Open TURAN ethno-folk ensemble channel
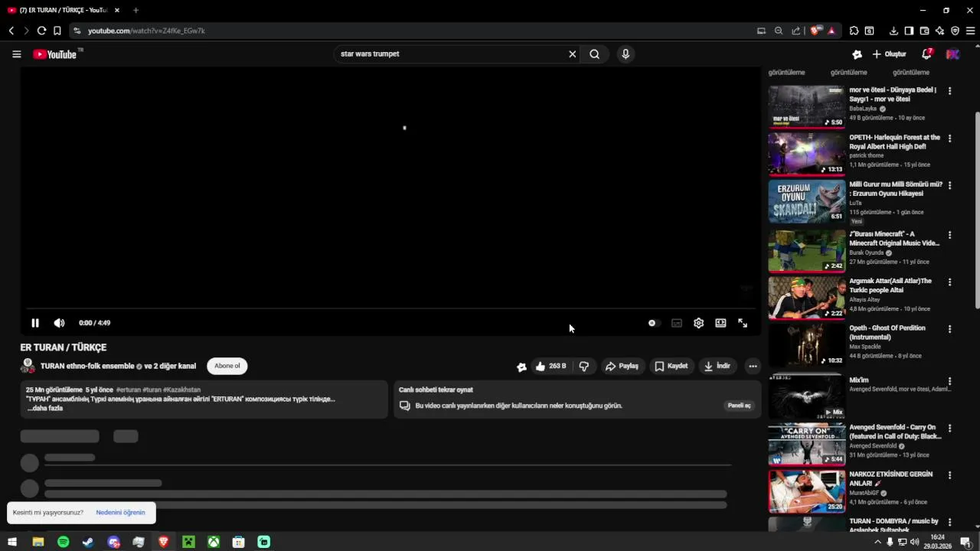This screenshot has width=980, height=551. [87, 366]
